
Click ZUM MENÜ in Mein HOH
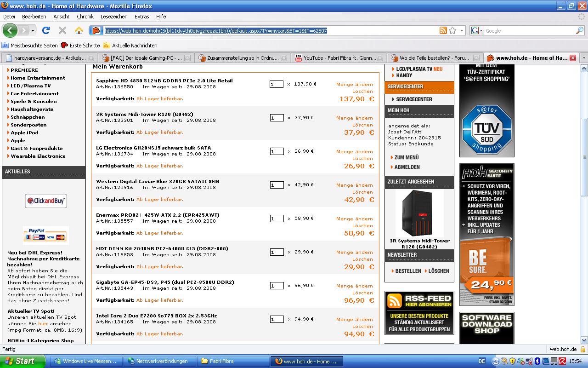(406, 157)
